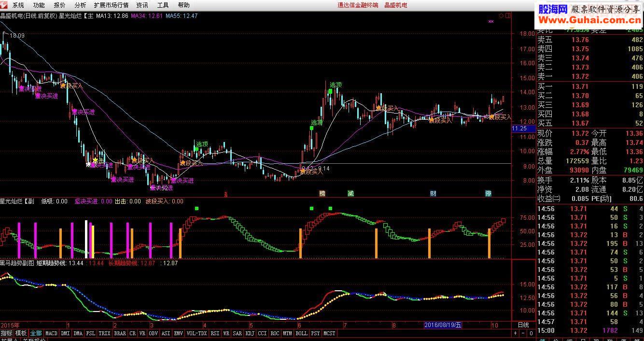
Task: Select the MCST indicator
Action: pyautogui.click(x=330, y=333)
